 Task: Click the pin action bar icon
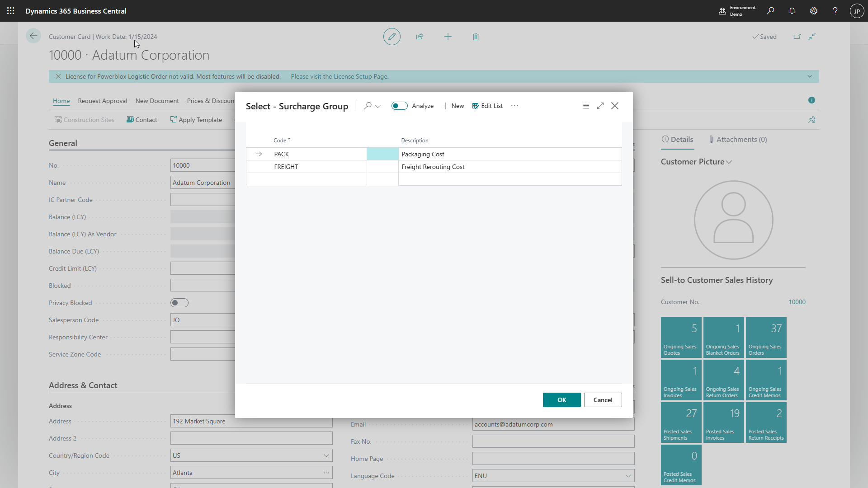click(812, 120)
